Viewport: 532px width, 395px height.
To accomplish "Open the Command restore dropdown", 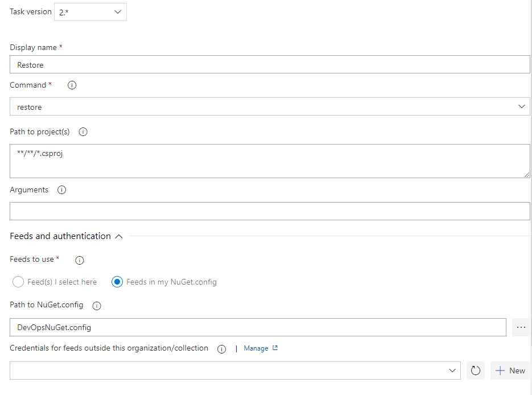I will (270, 106).
